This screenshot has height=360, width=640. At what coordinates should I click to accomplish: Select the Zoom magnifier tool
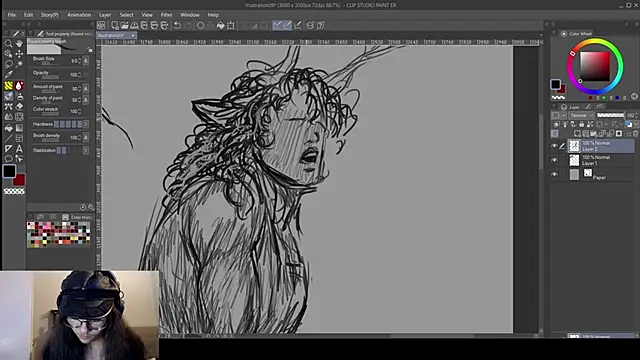point(8,43)
